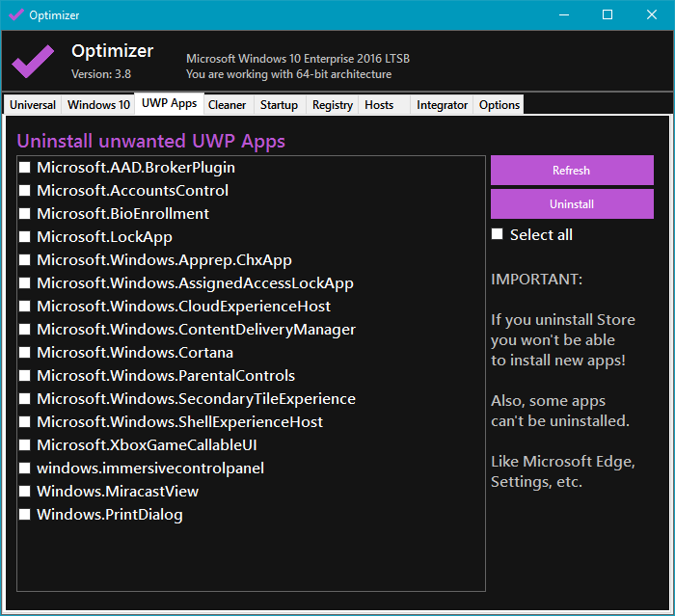
Task: Go to the Cleaner tab
Action: point(228,105)
